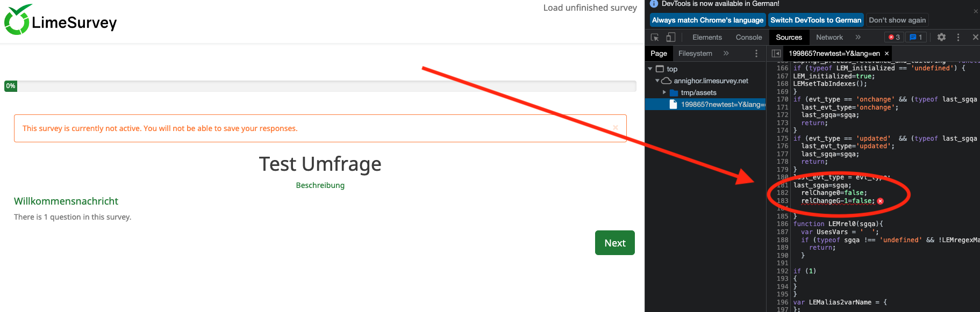Dismiss the survey not active alert
The height and width of the screenshot is (312, 980).
[x=616, y=128]
